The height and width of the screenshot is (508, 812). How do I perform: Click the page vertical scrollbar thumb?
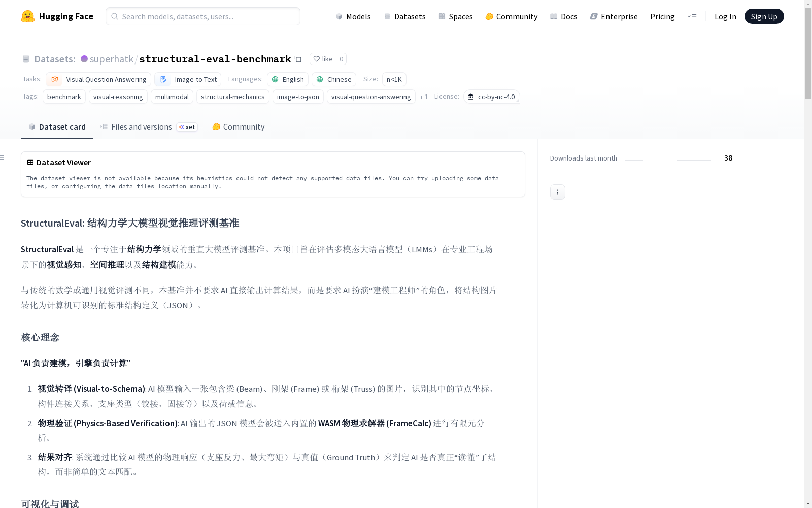[x=808, y=54]
